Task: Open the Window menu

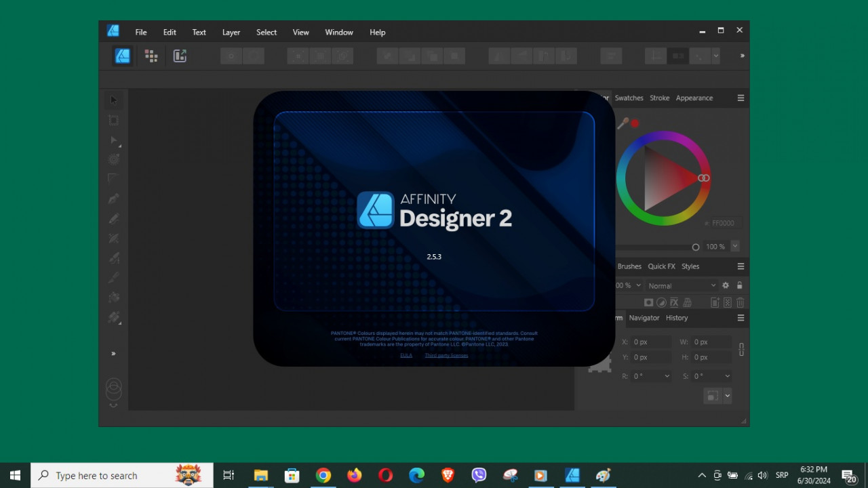Action: click(339, 32)
